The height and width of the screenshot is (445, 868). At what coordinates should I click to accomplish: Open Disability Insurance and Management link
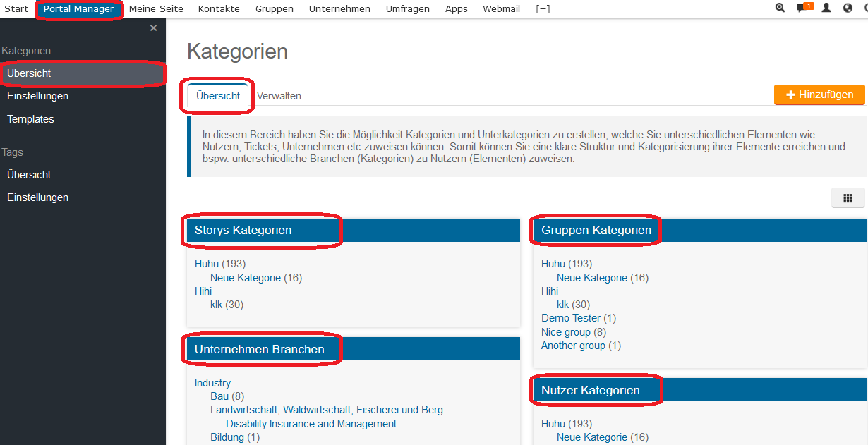(311, 424)
